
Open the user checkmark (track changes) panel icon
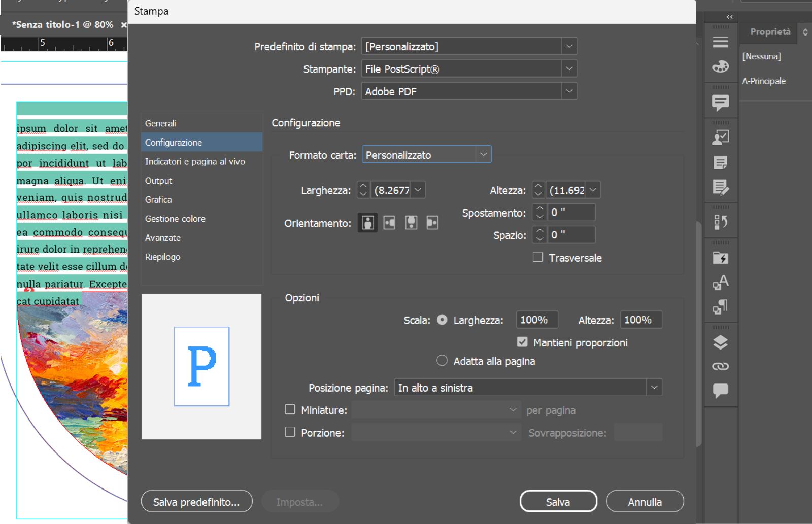pos(720,137)
